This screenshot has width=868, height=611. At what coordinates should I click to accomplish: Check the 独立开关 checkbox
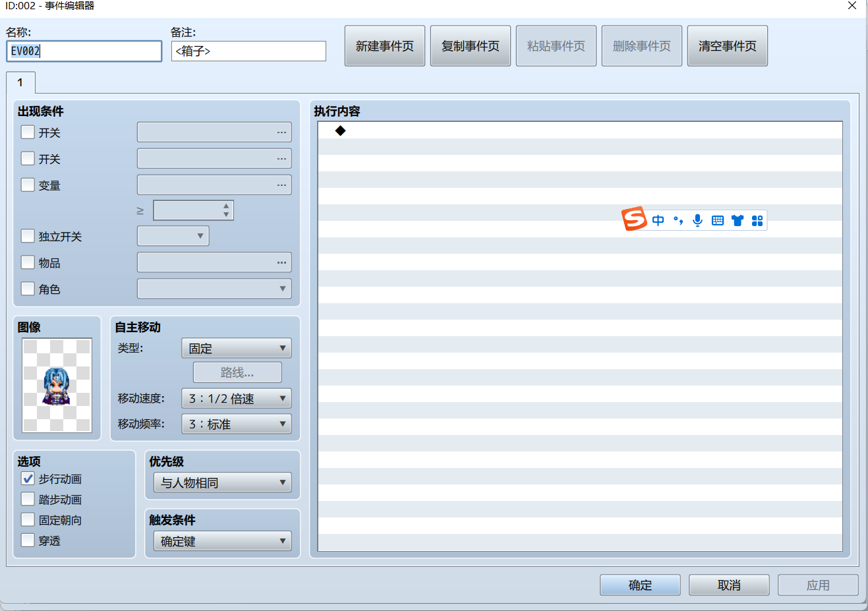(28, 235)
